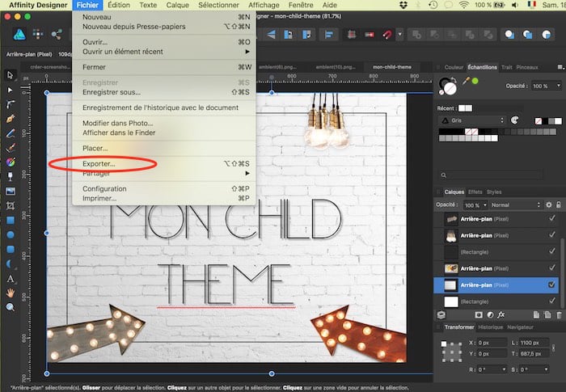This screenshot has width=566, height=392.
Task: Select the Move tool arrow
Action: coord(10,75)
